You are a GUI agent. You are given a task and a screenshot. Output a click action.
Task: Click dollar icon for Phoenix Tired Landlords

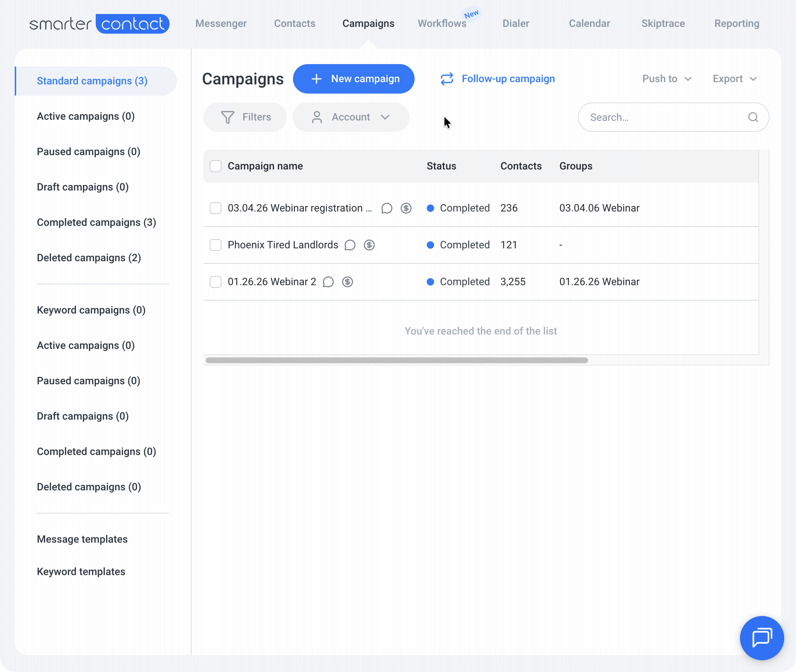pos(369,245)
